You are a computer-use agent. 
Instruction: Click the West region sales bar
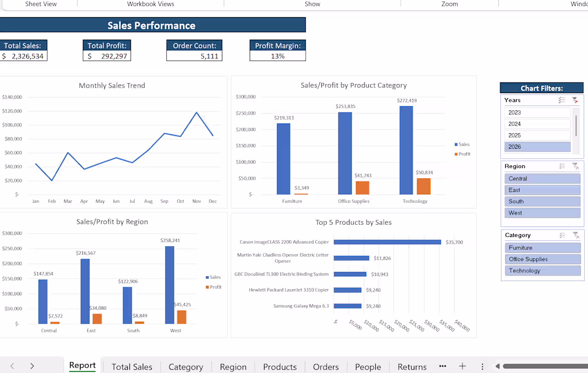169,285
